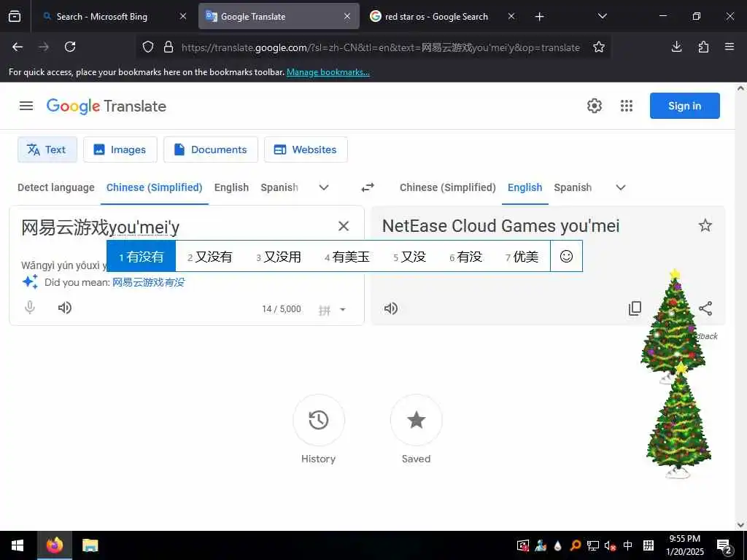
Task: Open the input tools icon
Action: pyautogui.click(x=325, y=311)
